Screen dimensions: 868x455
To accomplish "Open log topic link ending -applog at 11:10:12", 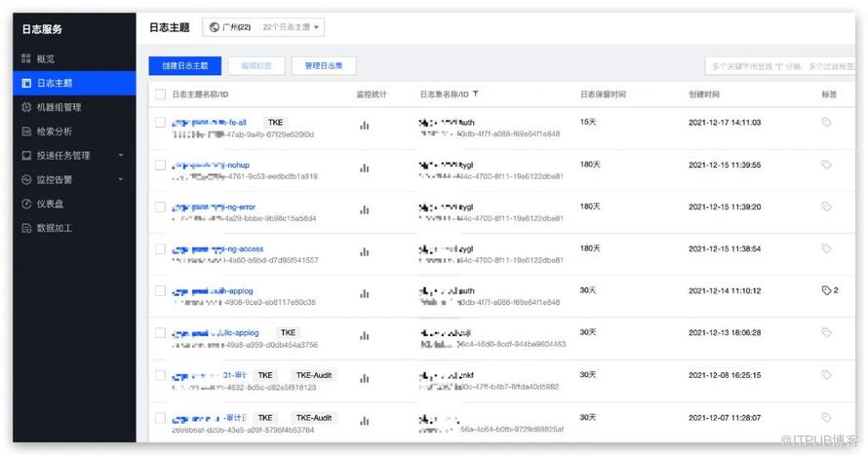I will pyautogui.click(x=213, y=290).
